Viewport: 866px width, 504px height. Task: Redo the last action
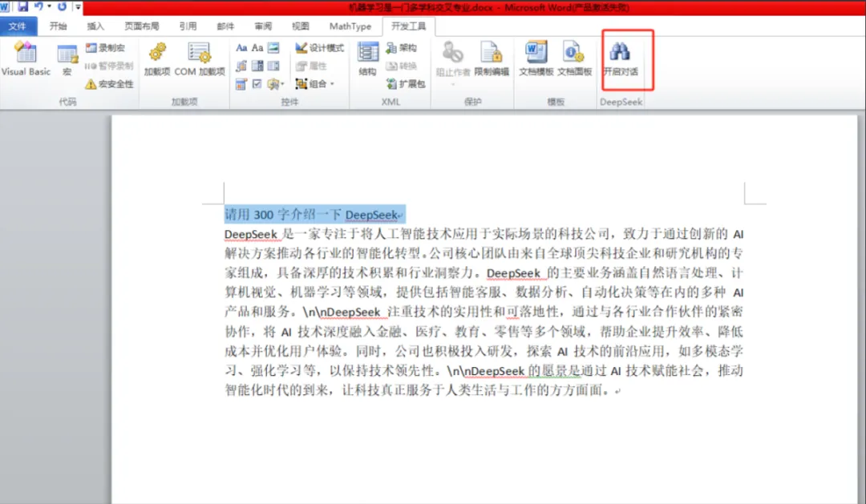pyautogui.click(x=62, y=6)
